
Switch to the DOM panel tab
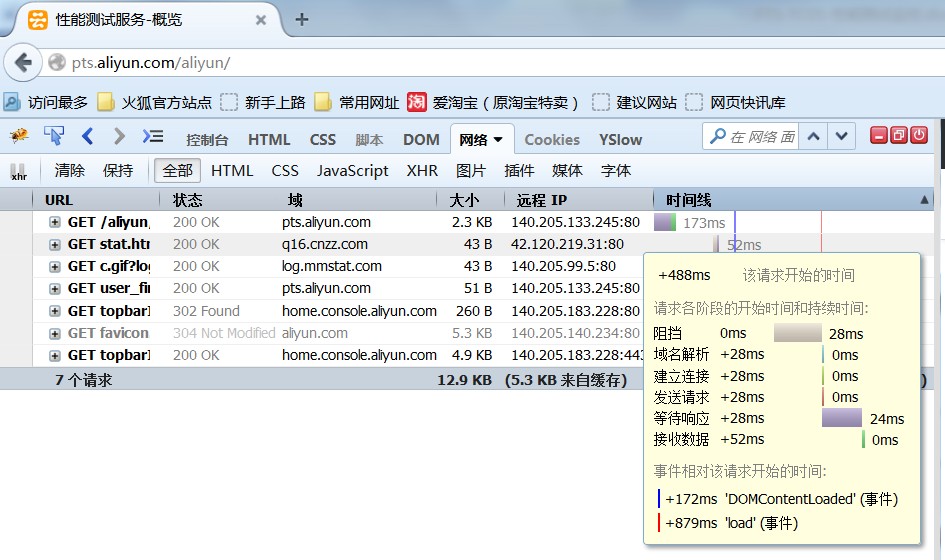pos(421,140)
